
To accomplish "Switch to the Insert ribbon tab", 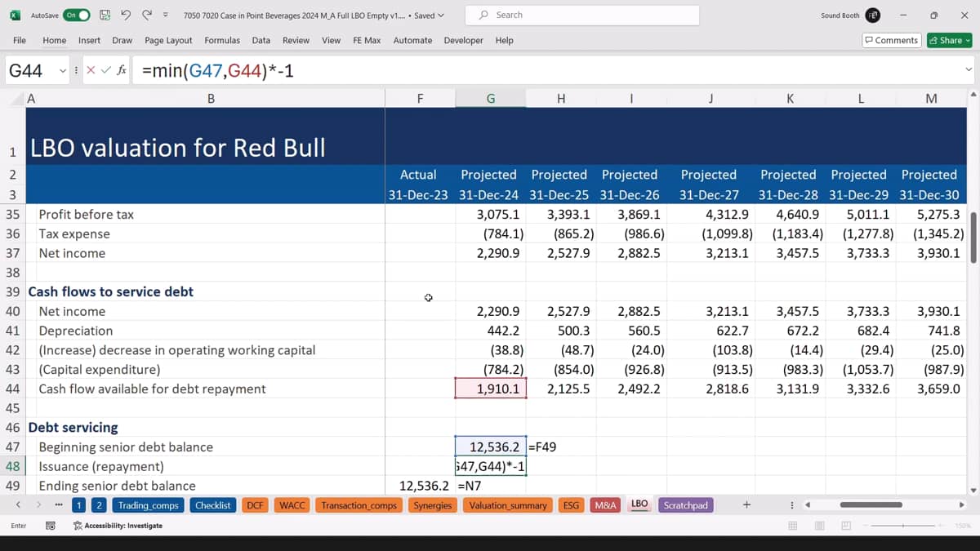I will click(89, 40).
